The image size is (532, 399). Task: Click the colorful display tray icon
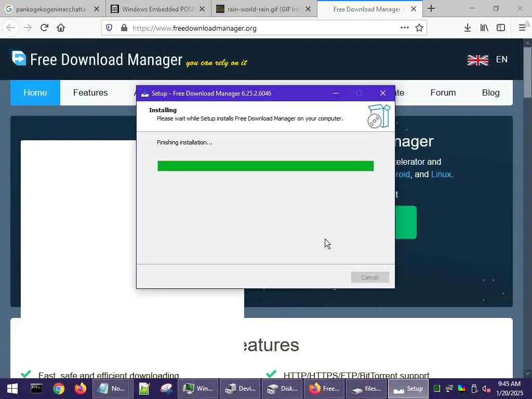pyautogui.click(x=462, y=389)
